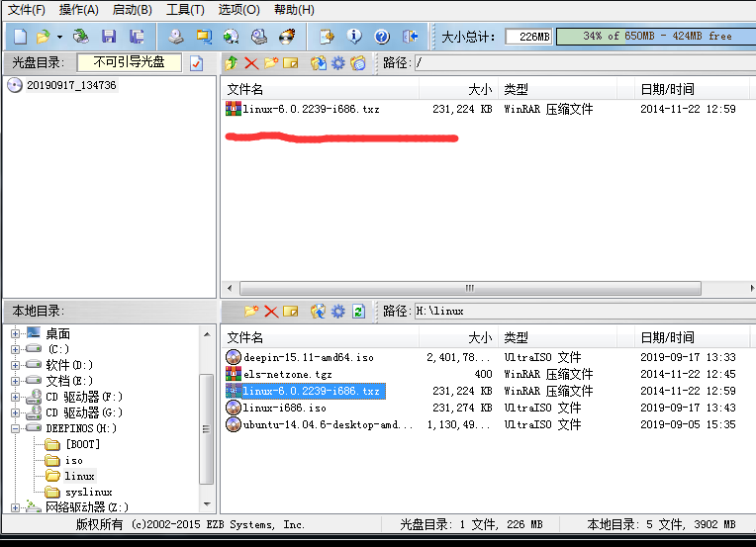Click New folder icon in local toolbar
The height and width of the screenshot is (547, 756).
coord(251,312)
